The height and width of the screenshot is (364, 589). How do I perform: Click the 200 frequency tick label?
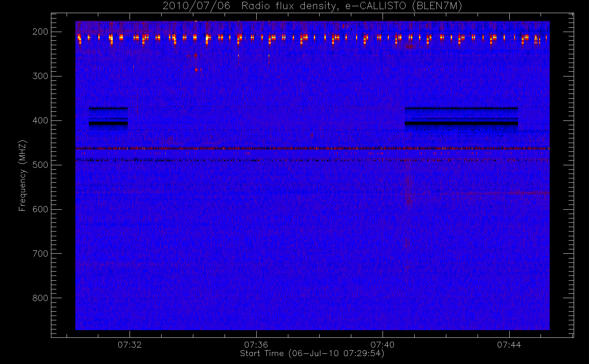point(40,32)
